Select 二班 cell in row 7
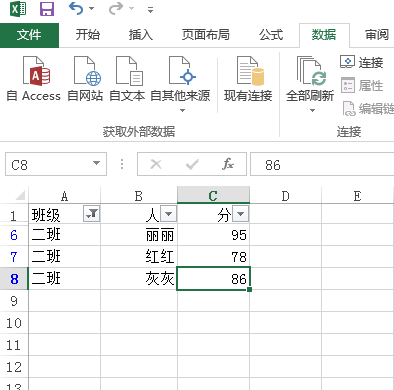394x390 pixels. click(64, 257)
